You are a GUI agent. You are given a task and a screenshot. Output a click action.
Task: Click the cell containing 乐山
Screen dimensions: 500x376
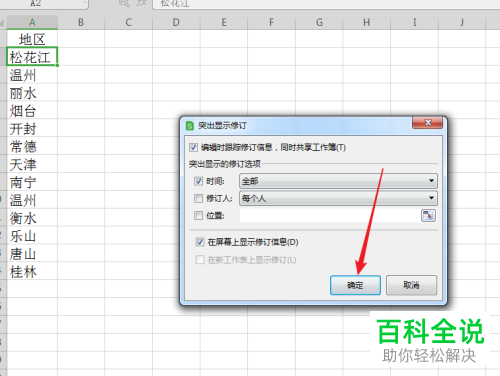click(32, 236)
